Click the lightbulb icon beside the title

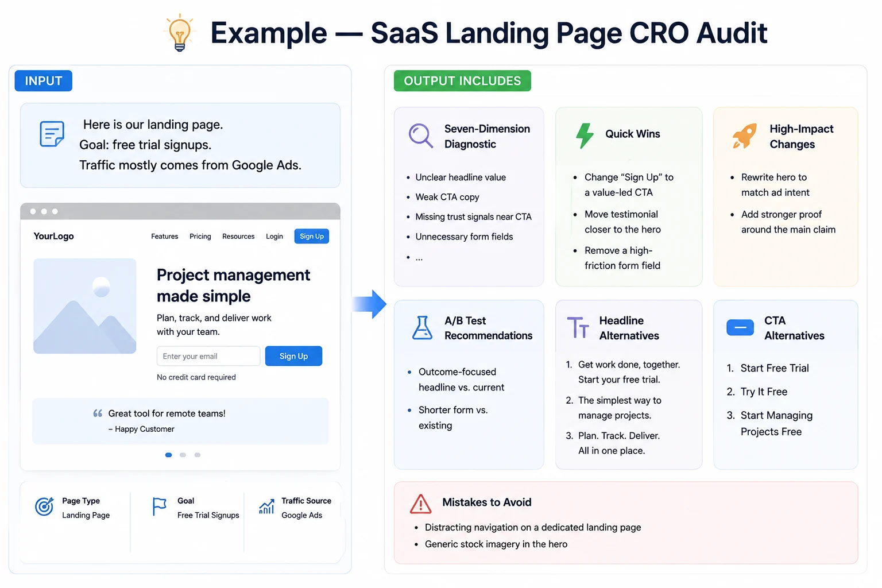point(180,32)
